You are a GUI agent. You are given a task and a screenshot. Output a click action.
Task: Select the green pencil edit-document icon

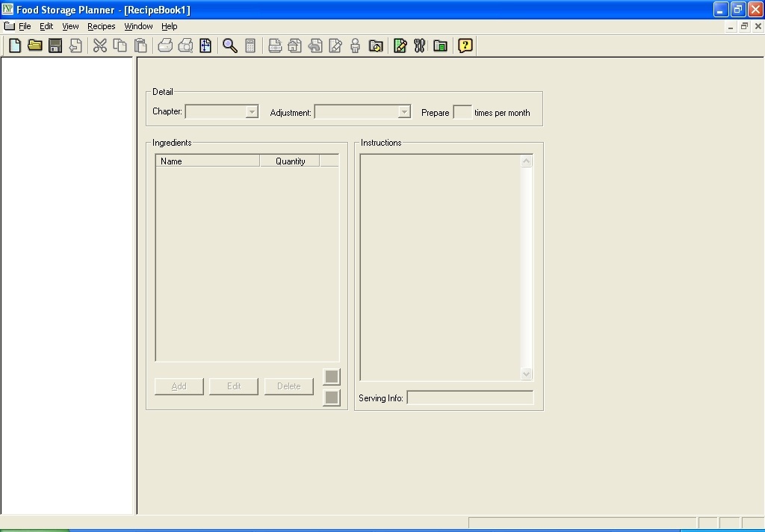399,46
